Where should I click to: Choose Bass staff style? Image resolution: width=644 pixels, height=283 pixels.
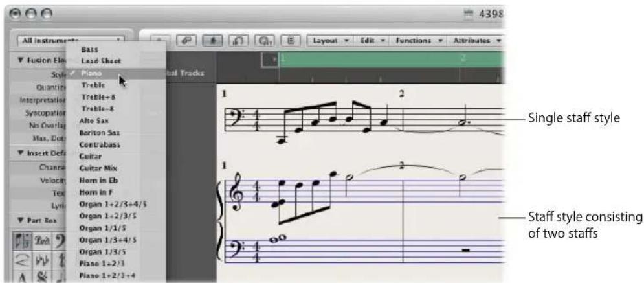coord(115,49)
